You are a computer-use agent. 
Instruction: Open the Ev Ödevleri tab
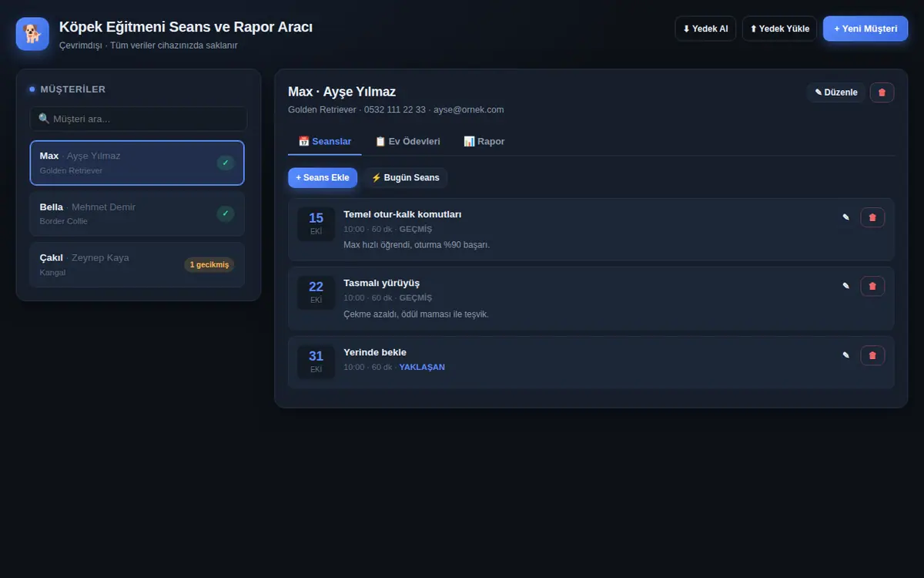pos(407,142)
